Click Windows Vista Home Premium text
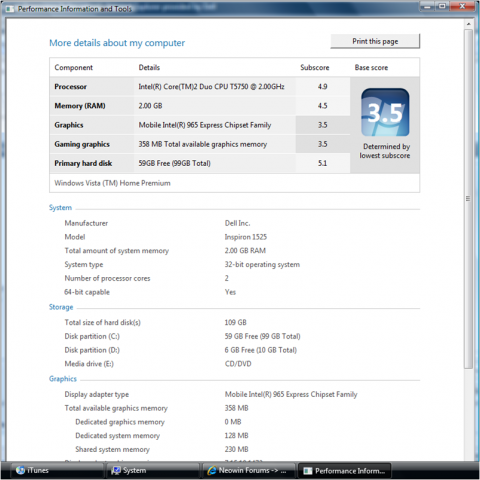This screenshot has width=480, height=480. tap(112, 183)
